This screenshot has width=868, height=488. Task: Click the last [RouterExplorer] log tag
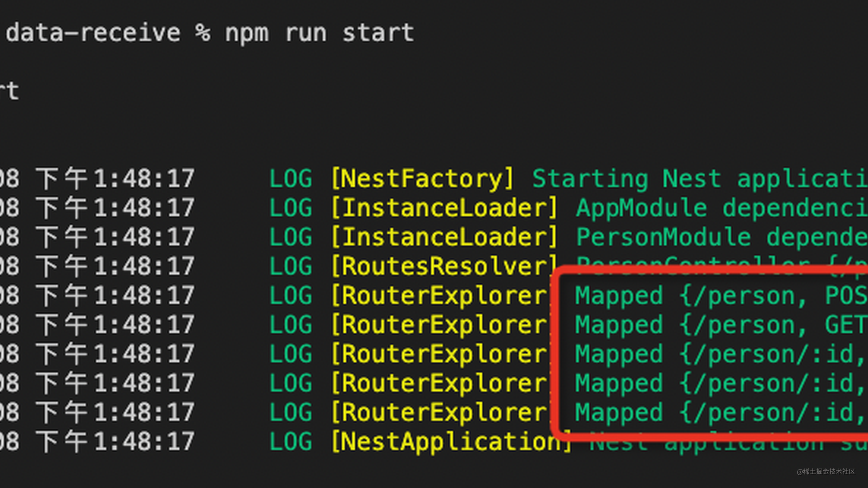coord(439,413)
